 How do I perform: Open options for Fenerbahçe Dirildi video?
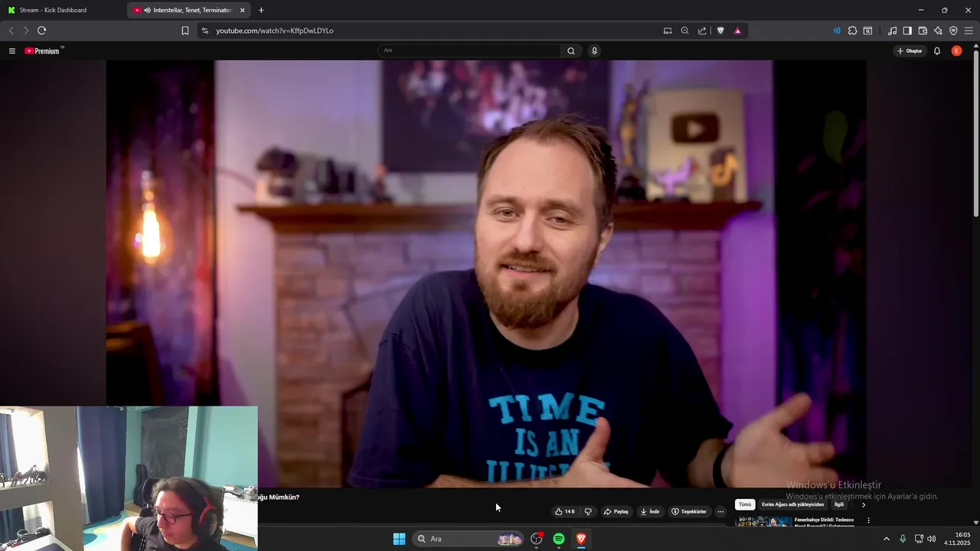(868, 520)
